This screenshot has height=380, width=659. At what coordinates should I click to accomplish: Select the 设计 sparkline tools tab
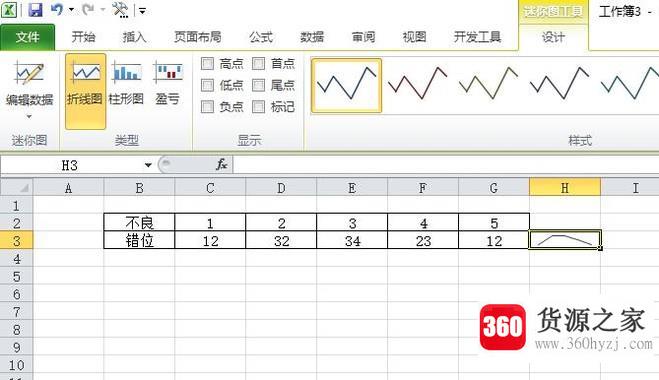point(553,37)
